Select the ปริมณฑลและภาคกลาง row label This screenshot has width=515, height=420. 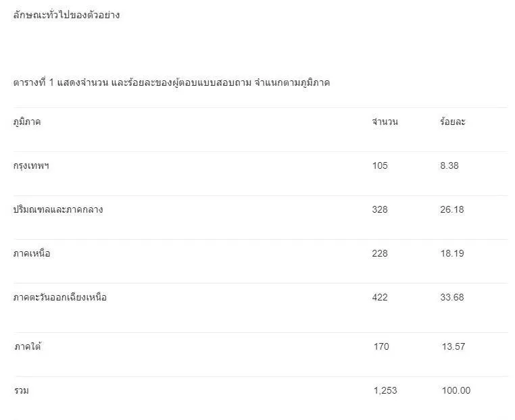click(x=58, y=210)
